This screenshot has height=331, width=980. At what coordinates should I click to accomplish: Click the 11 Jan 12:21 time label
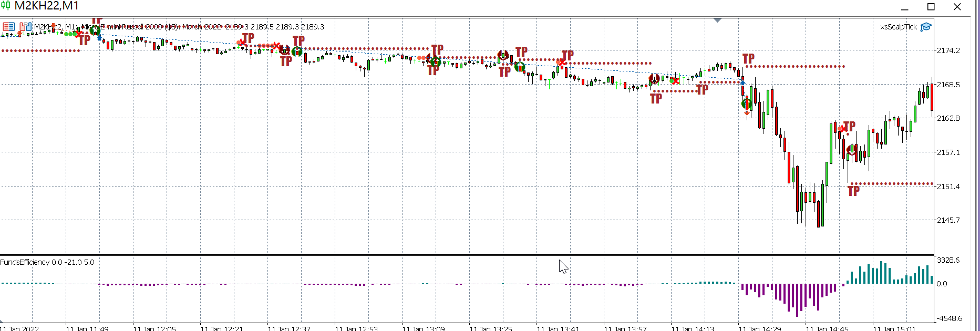point(222,328)
